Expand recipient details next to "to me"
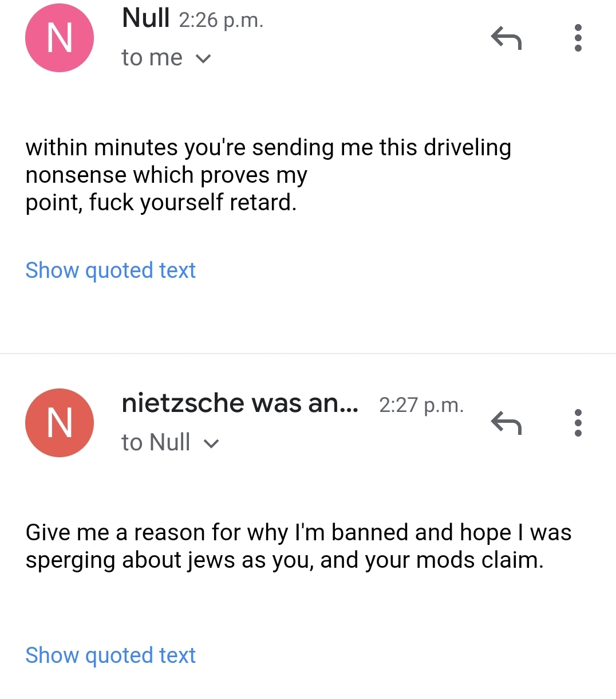 [204, 58]
